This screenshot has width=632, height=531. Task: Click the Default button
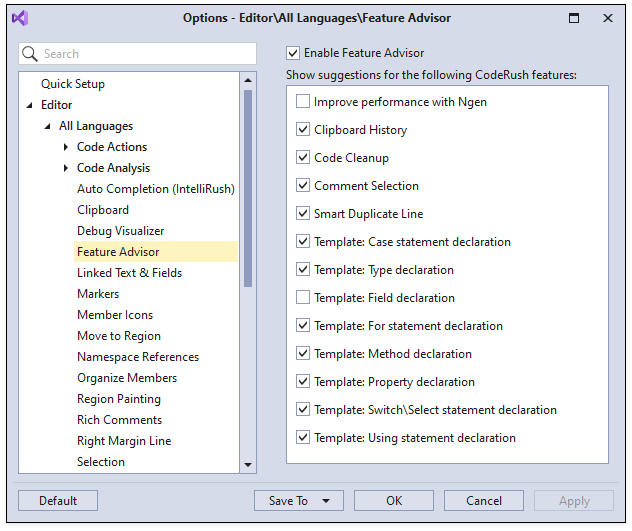pos(58,501)
